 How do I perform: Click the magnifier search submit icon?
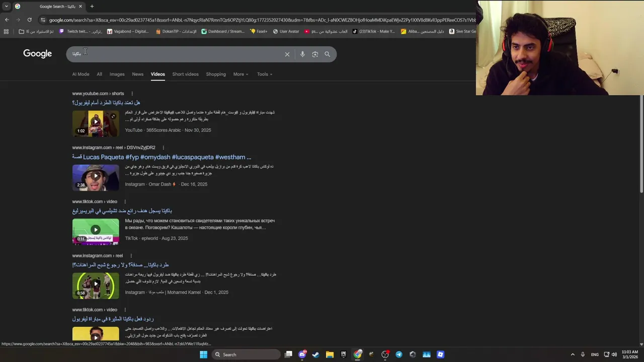click(328, 54)
